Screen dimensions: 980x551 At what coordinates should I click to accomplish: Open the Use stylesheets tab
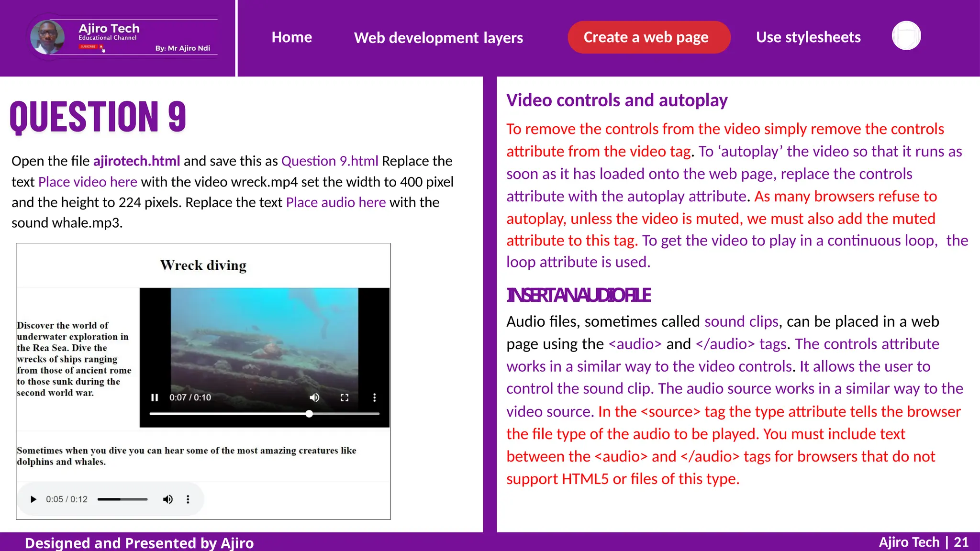pos(808,37)
